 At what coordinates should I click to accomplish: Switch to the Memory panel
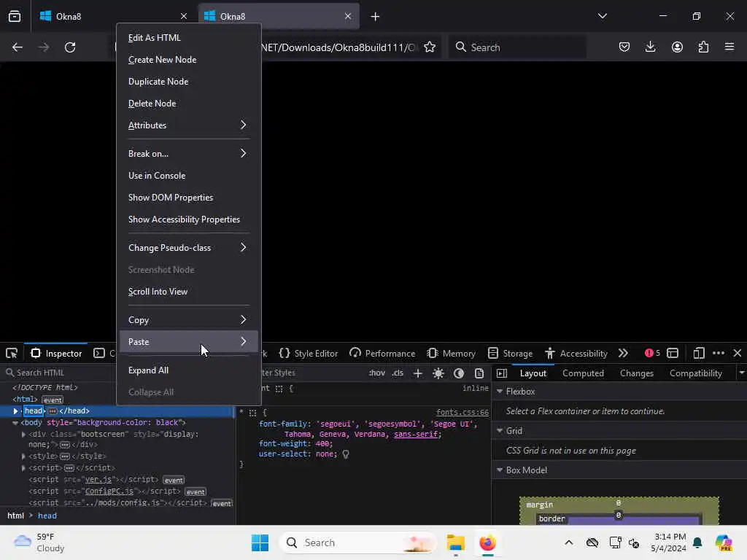pyautogui.click(x=451, y=354)
